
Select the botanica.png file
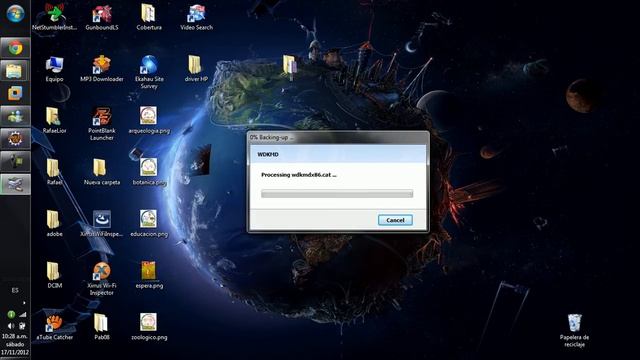(149, 172)
